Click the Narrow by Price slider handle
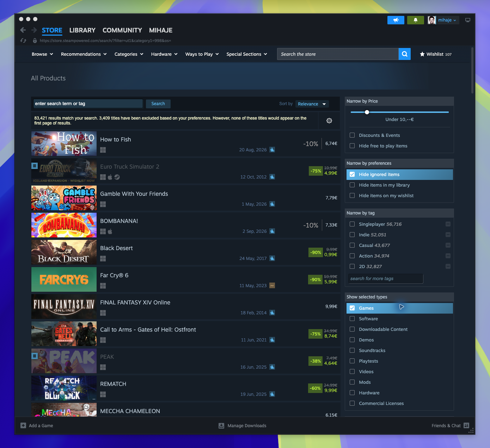 coord(367,112)
